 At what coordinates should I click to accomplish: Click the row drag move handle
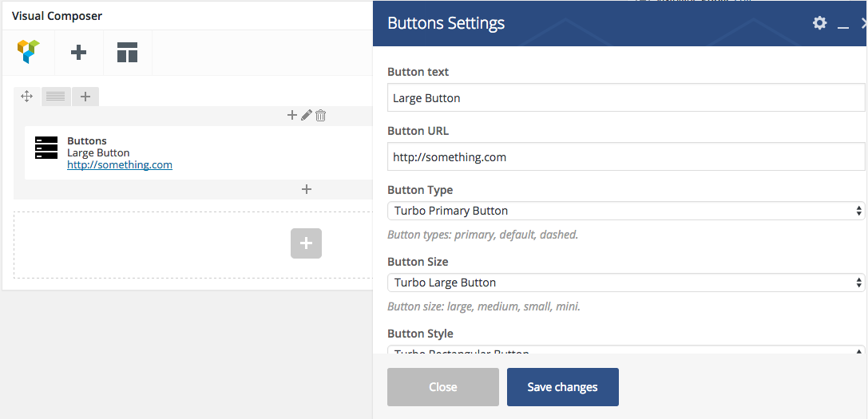tap(26, 97)
